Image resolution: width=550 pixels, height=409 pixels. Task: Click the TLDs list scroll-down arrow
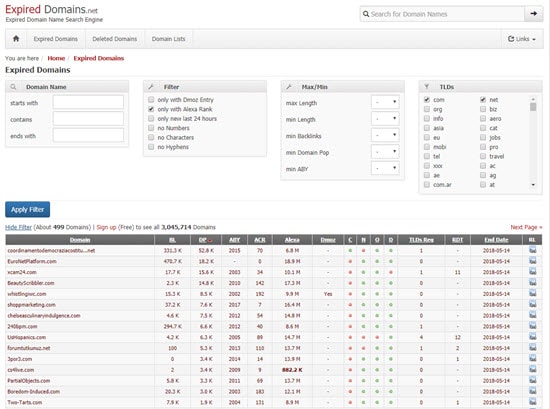point(533,185)
